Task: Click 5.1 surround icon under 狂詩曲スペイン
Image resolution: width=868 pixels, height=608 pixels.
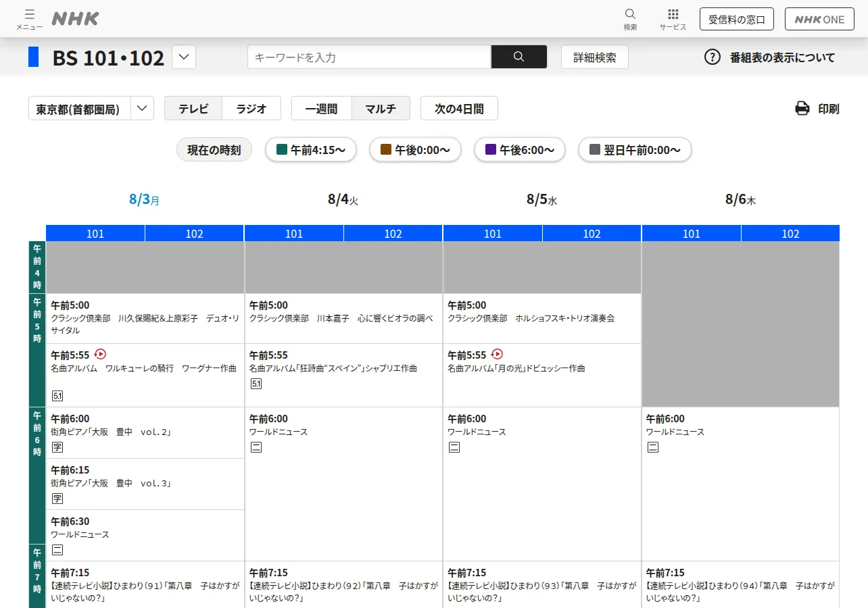Action: (x=256, y=384)
